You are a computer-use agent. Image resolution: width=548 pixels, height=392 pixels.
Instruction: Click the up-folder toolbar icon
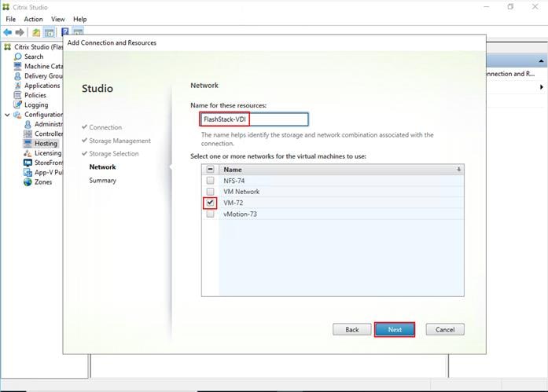(x=36, y=32)
